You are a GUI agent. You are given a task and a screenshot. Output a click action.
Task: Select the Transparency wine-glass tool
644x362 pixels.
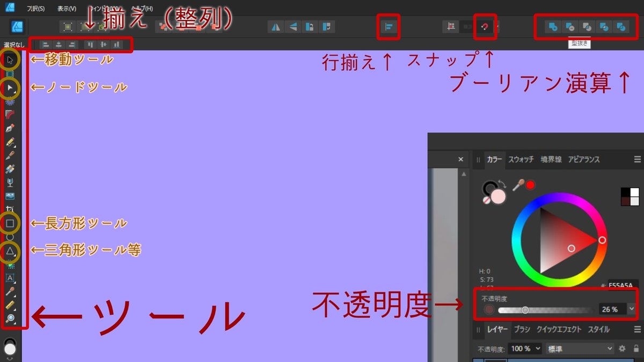click(10, 182)
